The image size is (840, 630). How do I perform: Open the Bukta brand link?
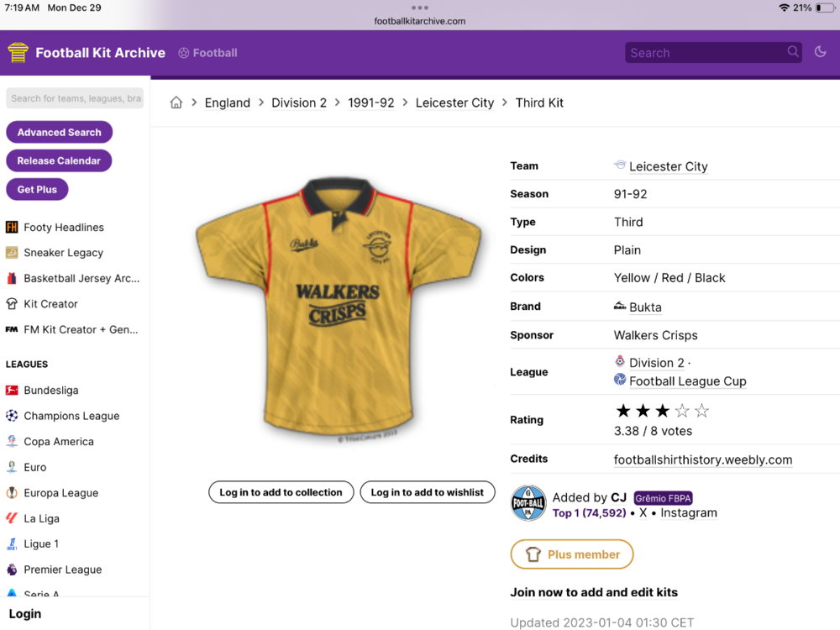645,307
